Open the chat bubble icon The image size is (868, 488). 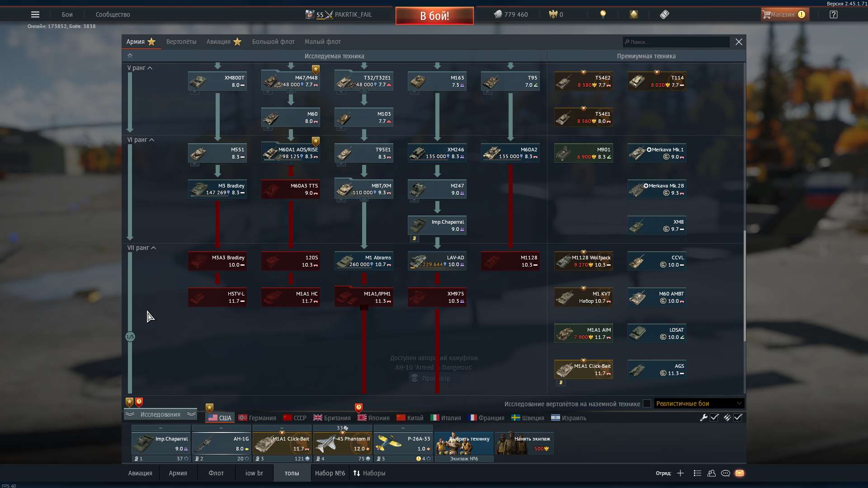725,473
